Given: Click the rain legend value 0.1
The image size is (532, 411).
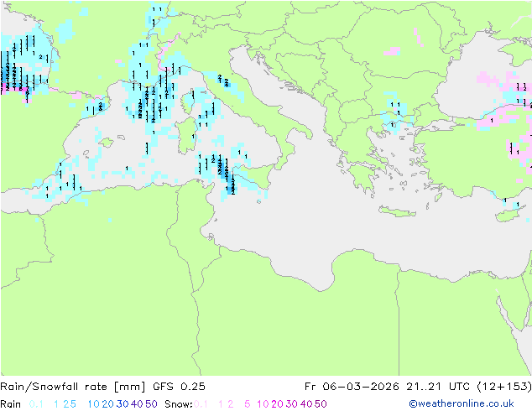Looking at the screenshot, I should (36, 404).
